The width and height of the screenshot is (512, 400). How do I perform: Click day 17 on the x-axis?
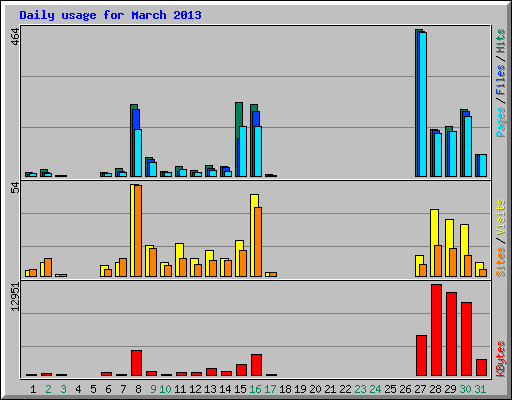270,389
